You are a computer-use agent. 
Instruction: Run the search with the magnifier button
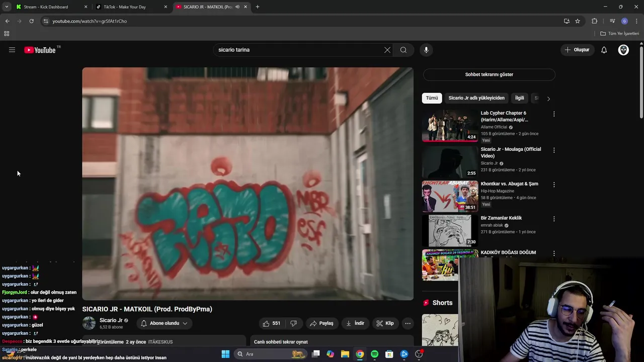click(x=404, y=50)
